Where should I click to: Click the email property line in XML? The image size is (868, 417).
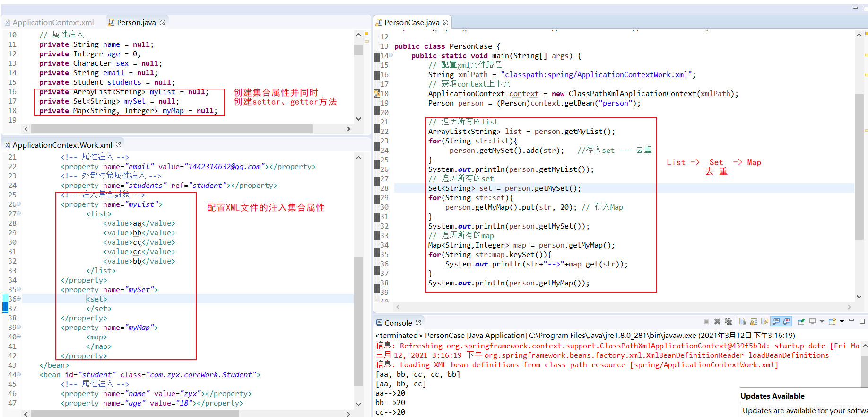[188, 167]
